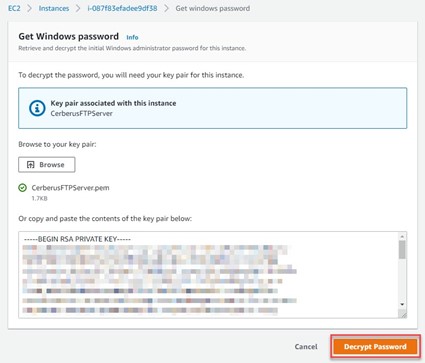Click the orange Decrypt Password button
Screen dimensions: 425x363
pos(375,347)
